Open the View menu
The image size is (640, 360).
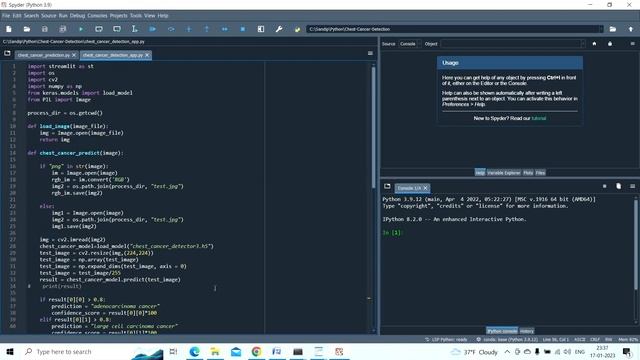[x=149, y=16]
